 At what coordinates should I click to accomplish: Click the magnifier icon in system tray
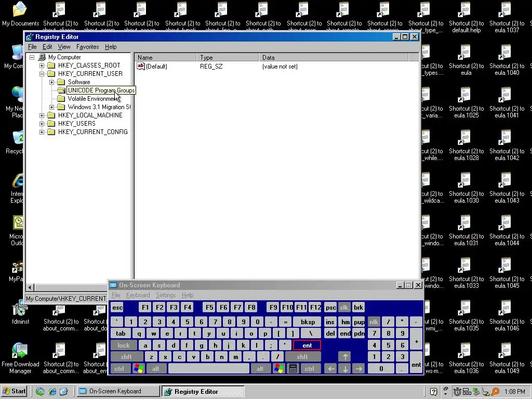495,392
